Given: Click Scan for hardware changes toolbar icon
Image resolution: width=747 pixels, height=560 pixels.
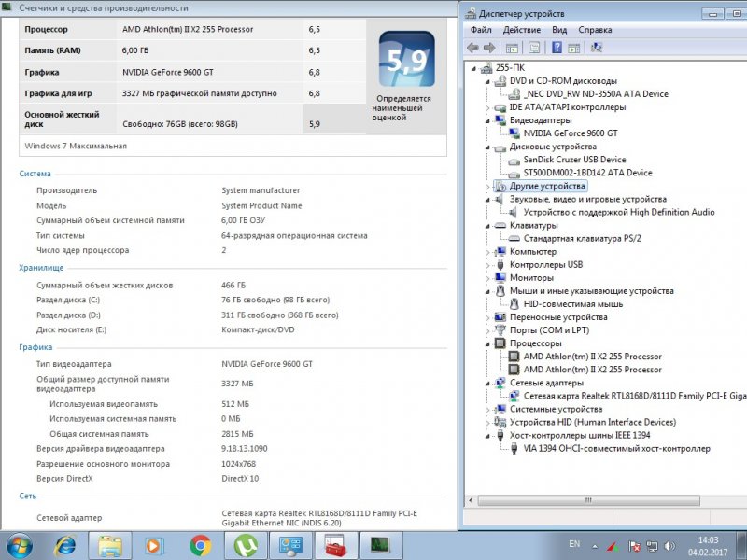Looking at the screenshot, I should coord(597,47).
